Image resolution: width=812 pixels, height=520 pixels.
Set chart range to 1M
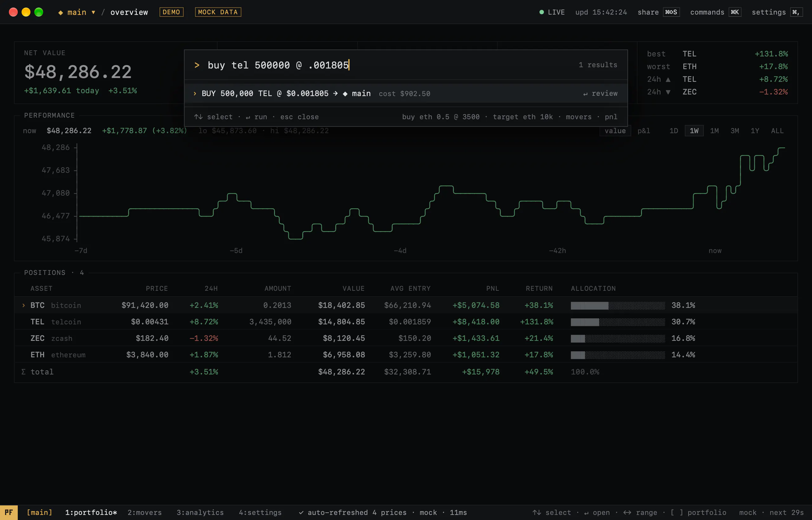click(x=714, y=131)
